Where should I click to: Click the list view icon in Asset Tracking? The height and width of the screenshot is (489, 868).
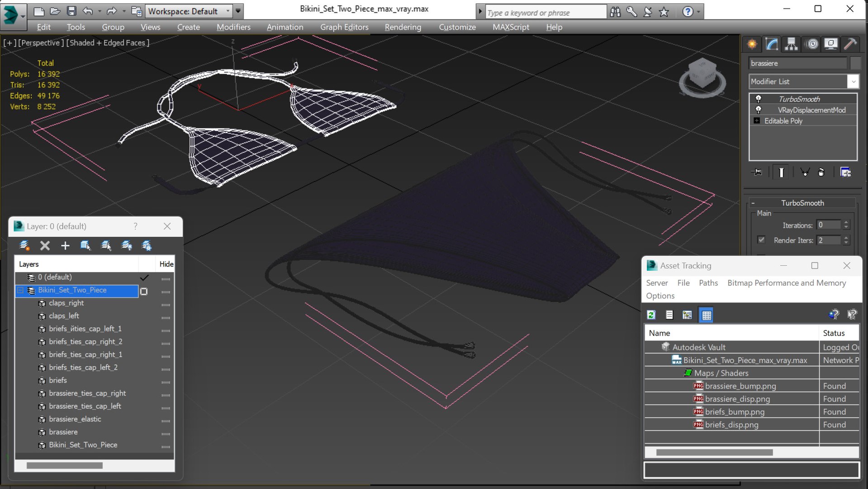(669, 315)
